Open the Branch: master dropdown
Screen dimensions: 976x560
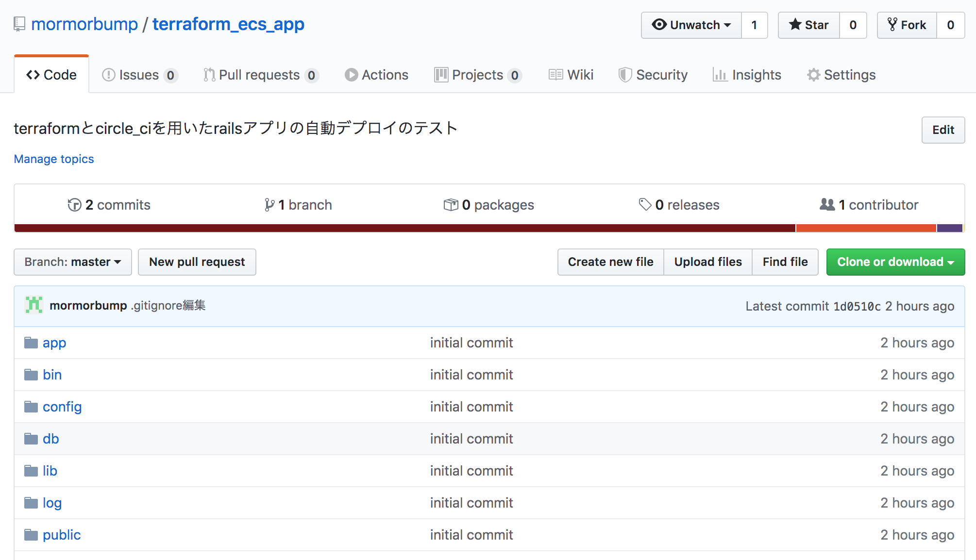(73, 262)
